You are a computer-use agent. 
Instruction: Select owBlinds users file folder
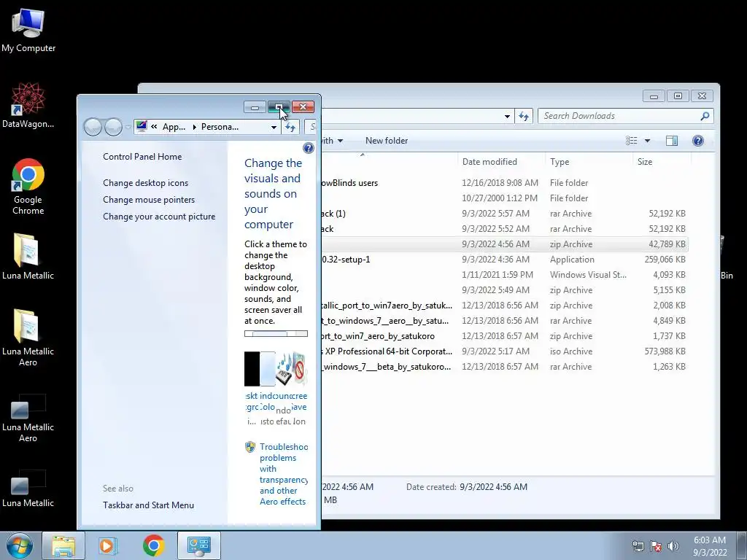[x=504, y=183]
